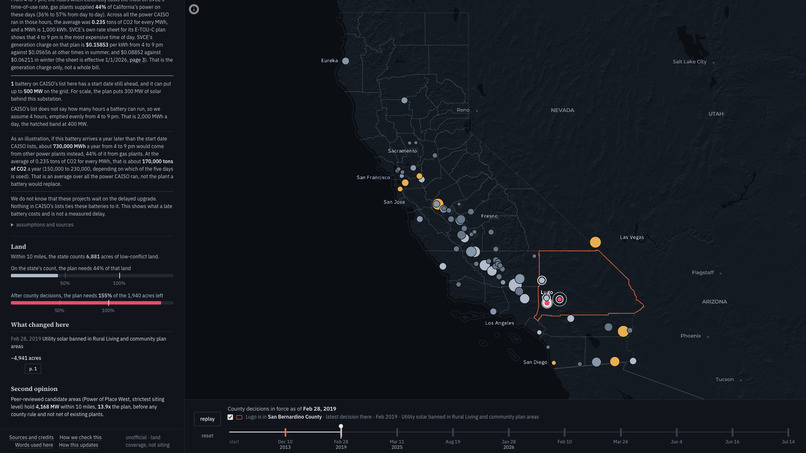806x453 pixels.
Task: Jump to the Mar 11 2025 timeline tick
Action: click(397, 433)
